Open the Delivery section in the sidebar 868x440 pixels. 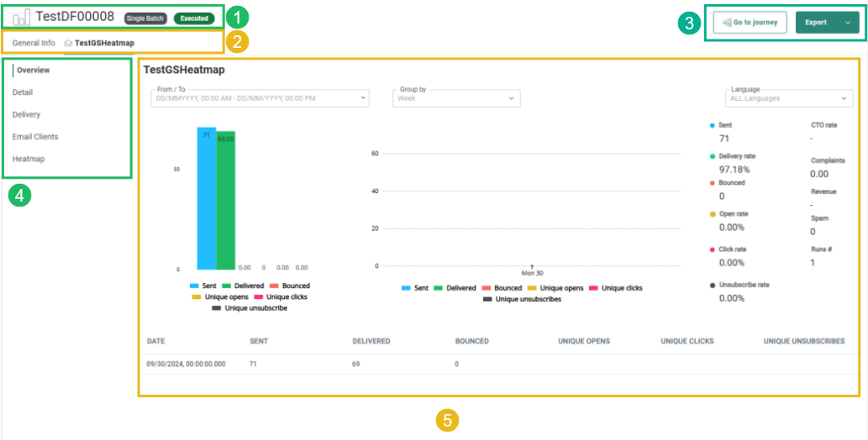pyautogui.click(x=26, y=114)
